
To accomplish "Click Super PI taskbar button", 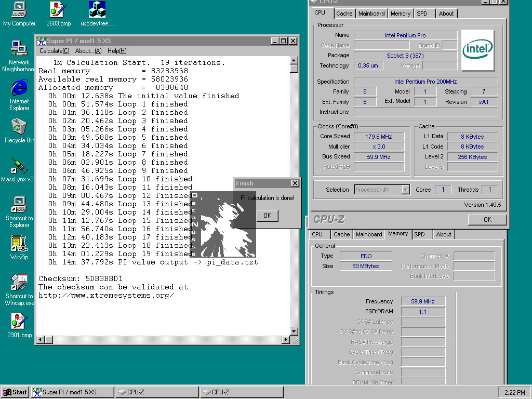I will pos(73,392).
